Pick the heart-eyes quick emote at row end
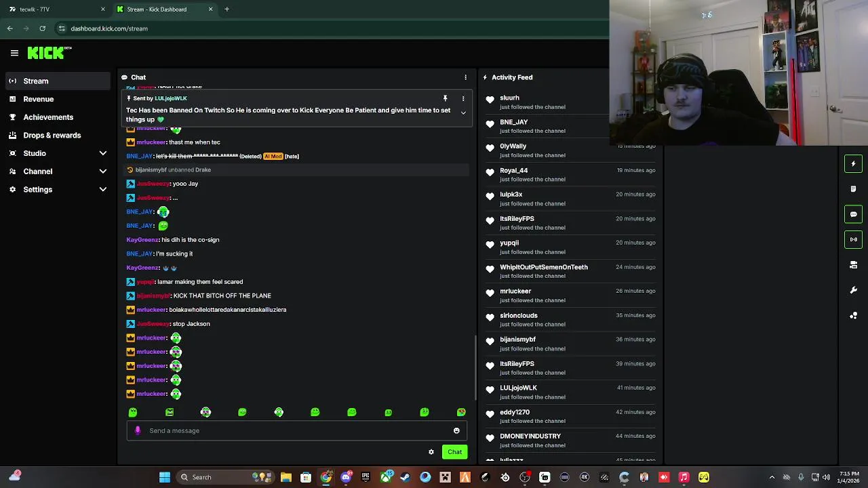This screenshot has width=868, height=488. coord(461,412)
